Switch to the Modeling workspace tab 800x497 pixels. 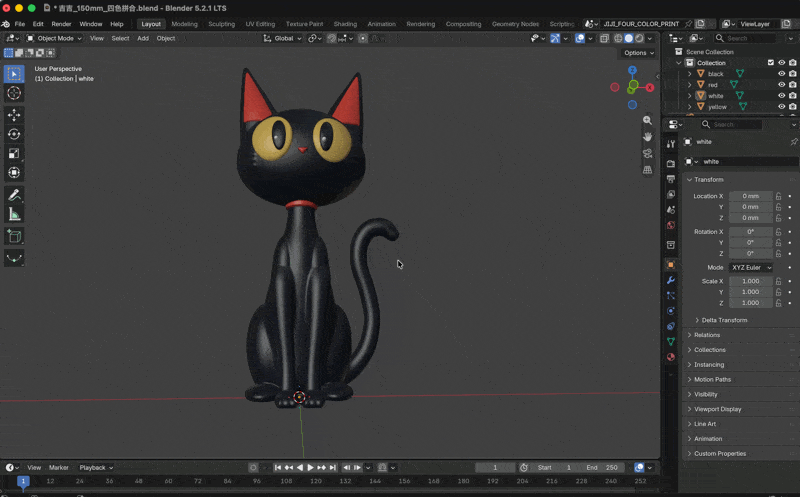click(x=184, y=24)
